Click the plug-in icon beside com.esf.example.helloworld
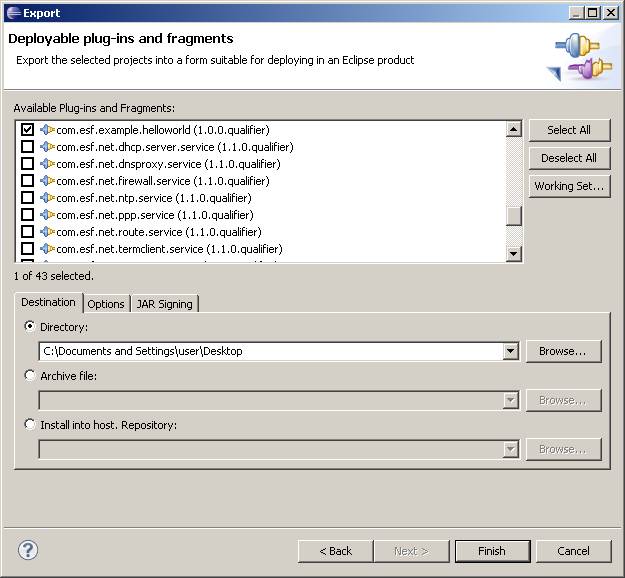Screen dimensions: 625x578 pyautogui.click(x=47, y=130)
